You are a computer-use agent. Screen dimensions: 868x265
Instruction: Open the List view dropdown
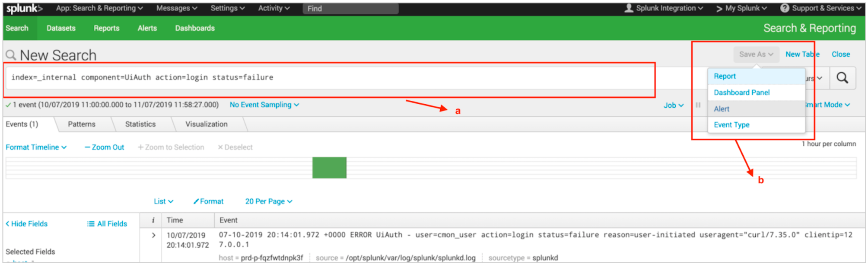[164, 201]
